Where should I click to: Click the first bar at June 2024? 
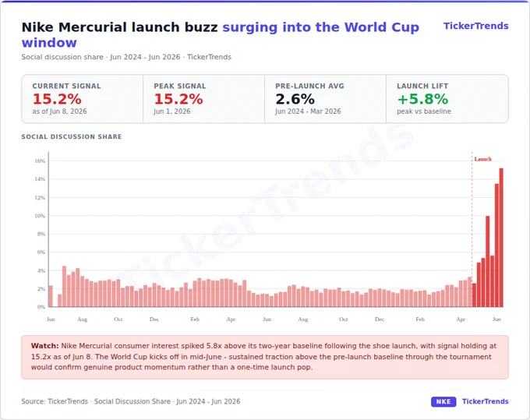tap(51, 296)
